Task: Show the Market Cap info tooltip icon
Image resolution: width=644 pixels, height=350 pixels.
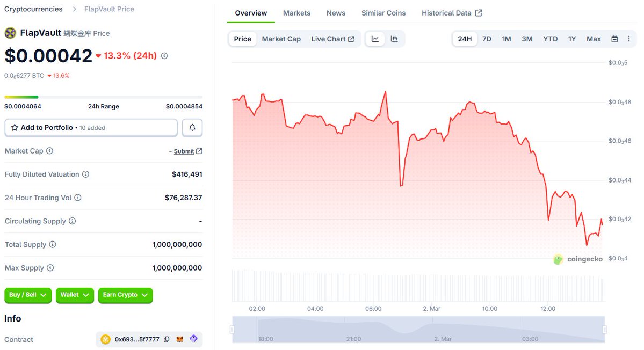Action: (x=50, y=151)
